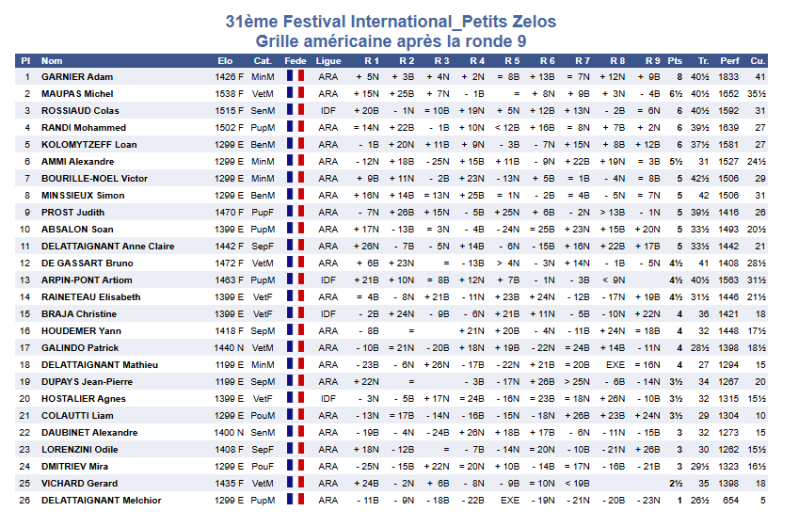The height and width of the screenshot is (527, 799).
Task: Click the R 9 round column header
Action: (x=652, y=60)
